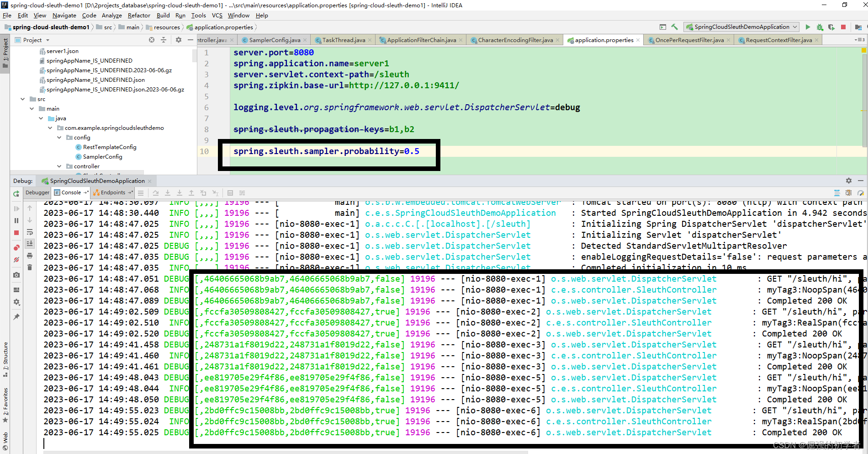Run with Coverage shield icon
Viewport: 868px width, 454px height.
831,27
